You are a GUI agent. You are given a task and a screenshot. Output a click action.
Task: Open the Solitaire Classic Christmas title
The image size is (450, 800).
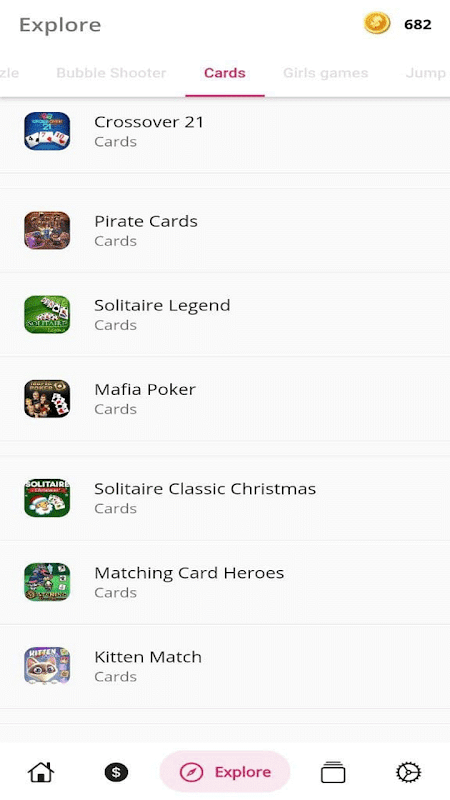pyautogui.click(x=205, y=489)
